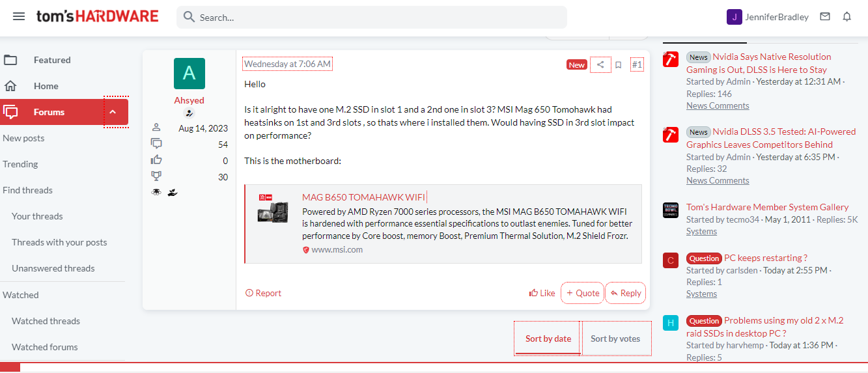The width and height of the screenshot is (868, 373).
Task: Open the hamburger navigation menu
Action: [19, 16]
